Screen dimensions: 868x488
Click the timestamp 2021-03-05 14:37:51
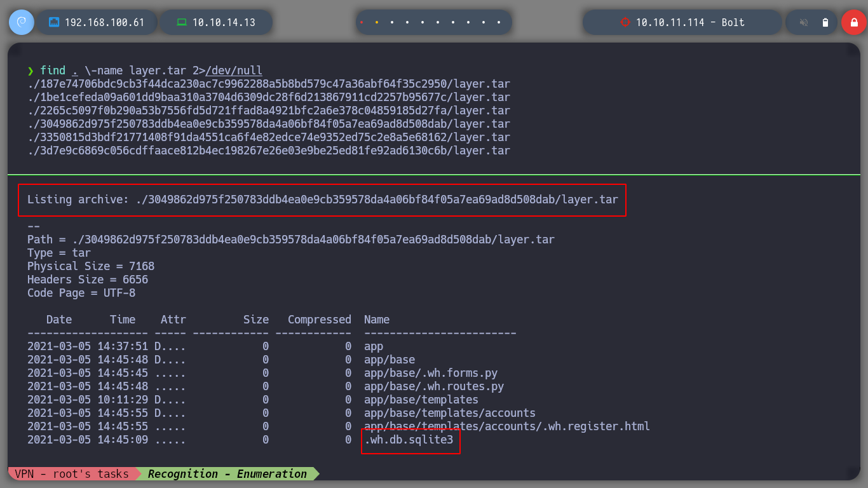click(88, 346)
